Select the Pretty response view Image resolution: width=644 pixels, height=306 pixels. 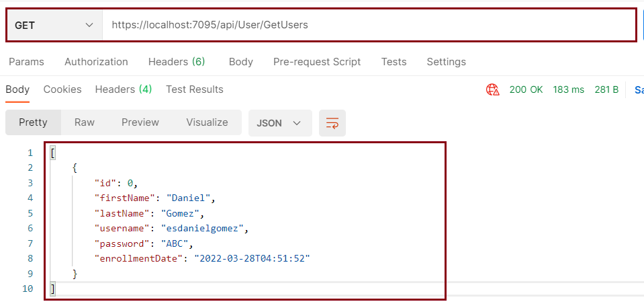34,122
